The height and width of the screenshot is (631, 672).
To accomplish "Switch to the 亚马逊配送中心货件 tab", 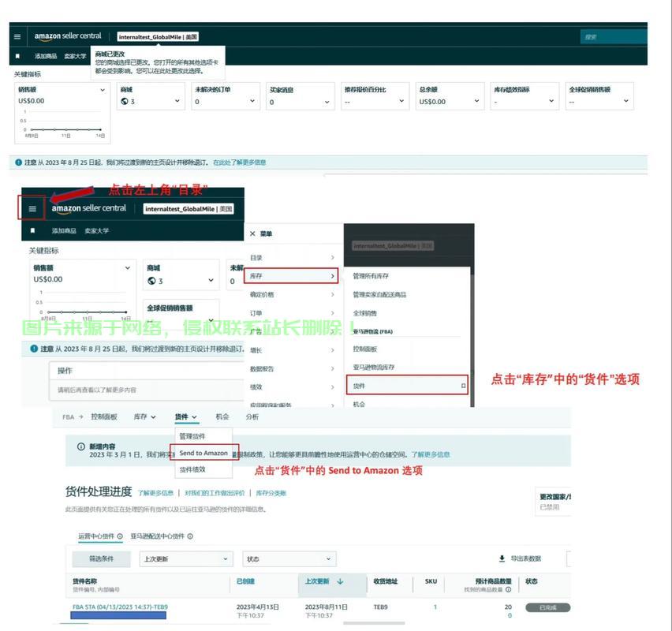I will [157, 536].
